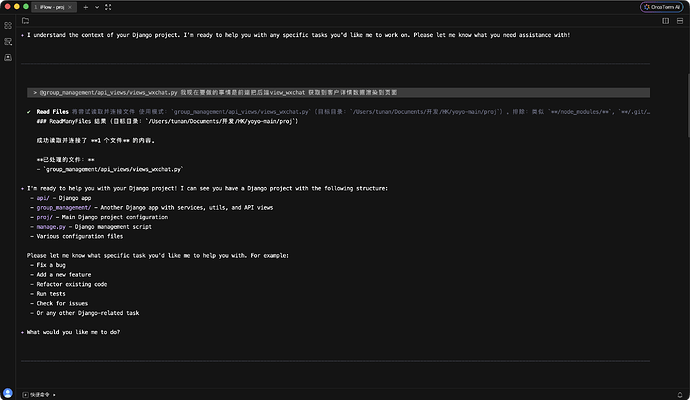Select the iFlow - proj tab
690x400 pixels.
[x=51, y=7]
